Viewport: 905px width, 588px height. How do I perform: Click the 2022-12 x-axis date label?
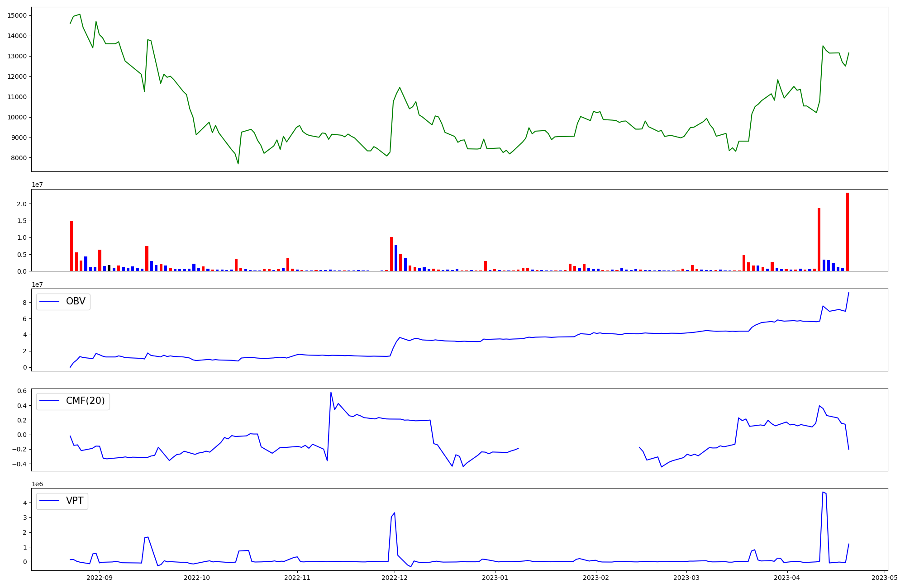(395, 578)
